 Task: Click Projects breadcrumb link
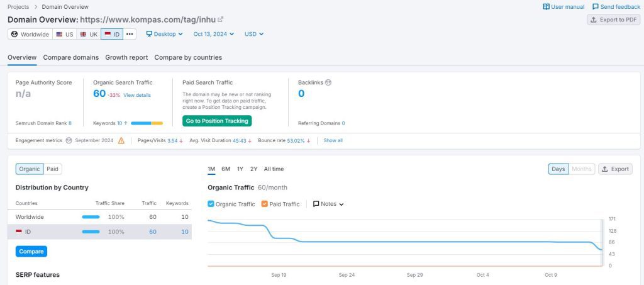tap(18, 6)
